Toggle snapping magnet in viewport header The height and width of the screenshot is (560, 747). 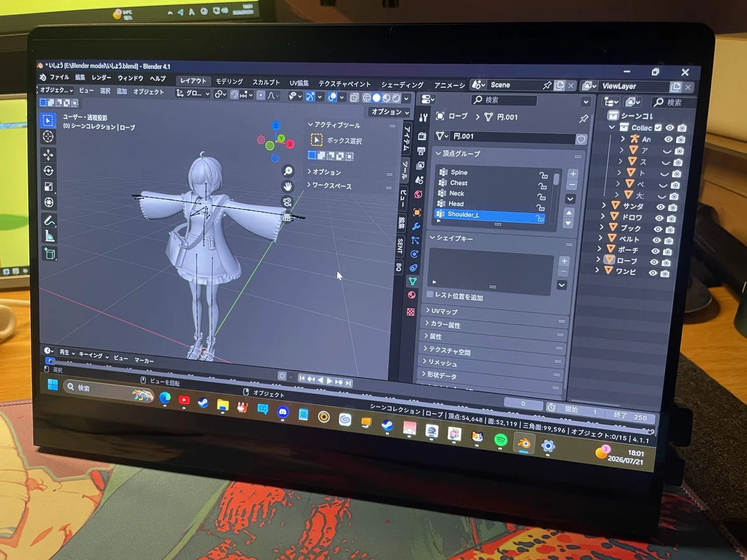[x=234, y=95]
